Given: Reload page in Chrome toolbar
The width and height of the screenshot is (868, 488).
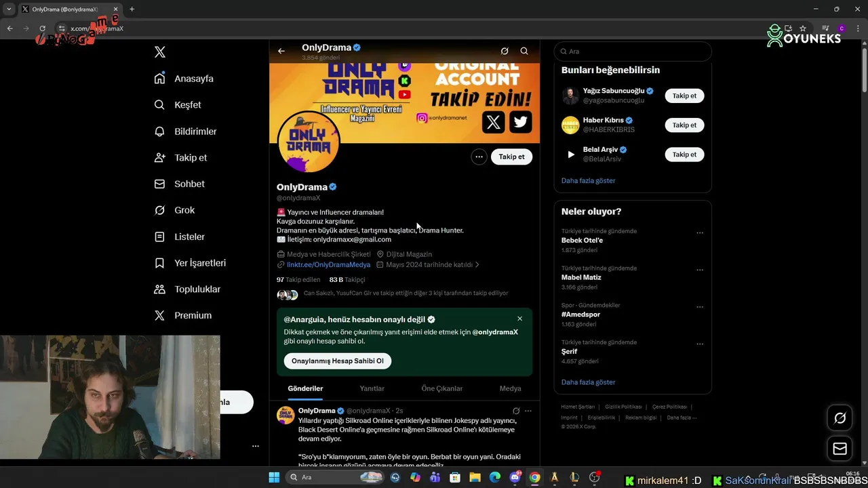Looking at the screenshot, I should [x=42, y=28].
